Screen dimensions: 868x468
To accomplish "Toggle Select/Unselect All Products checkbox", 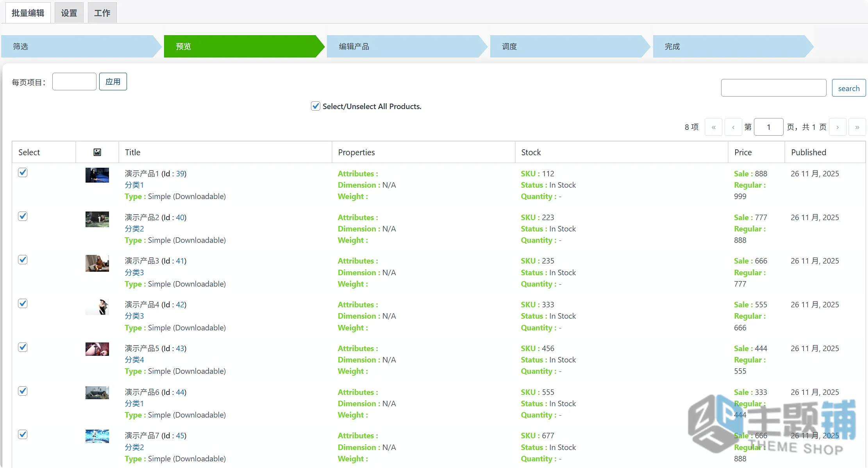I will pos(316,106).
